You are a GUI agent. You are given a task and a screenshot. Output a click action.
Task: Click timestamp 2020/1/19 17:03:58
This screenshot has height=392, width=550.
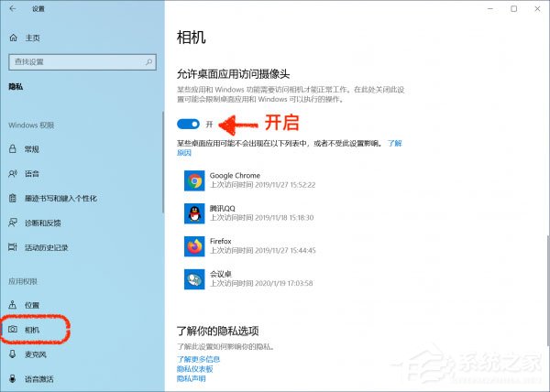pos(283,283)
